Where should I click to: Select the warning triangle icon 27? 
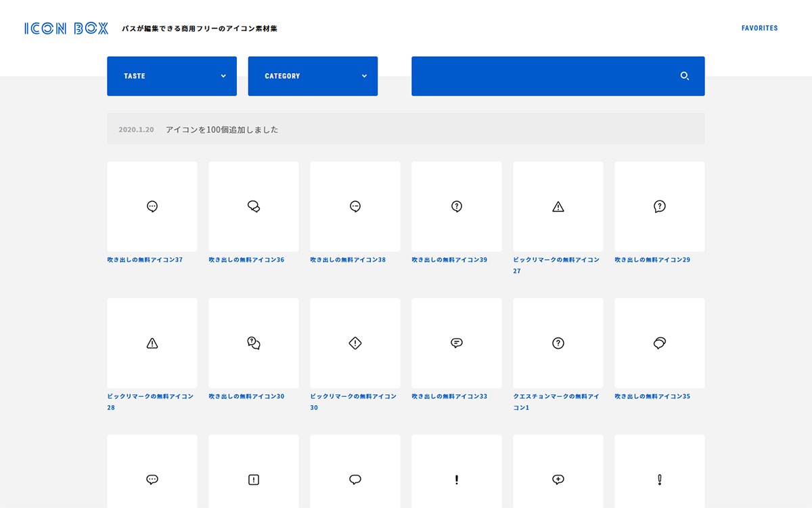coord(558,206)
